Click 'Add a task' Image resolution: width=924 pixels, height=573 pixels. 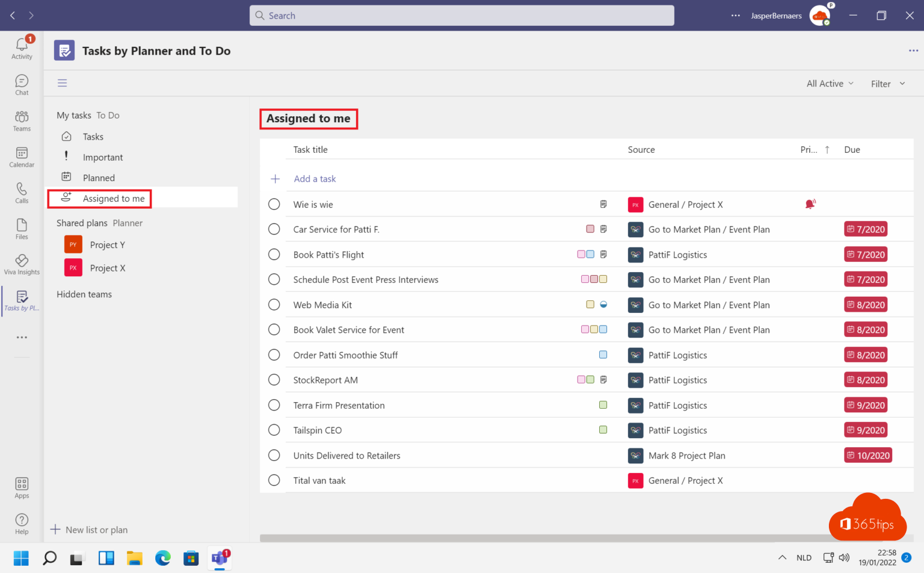click(315, 179)
